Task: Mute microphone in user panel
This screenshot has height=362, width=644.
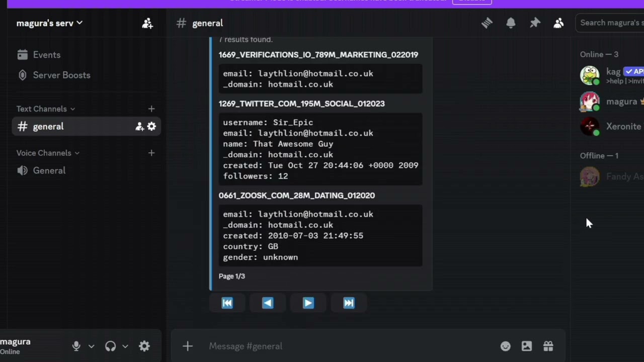Action: [x=76, y=346]
